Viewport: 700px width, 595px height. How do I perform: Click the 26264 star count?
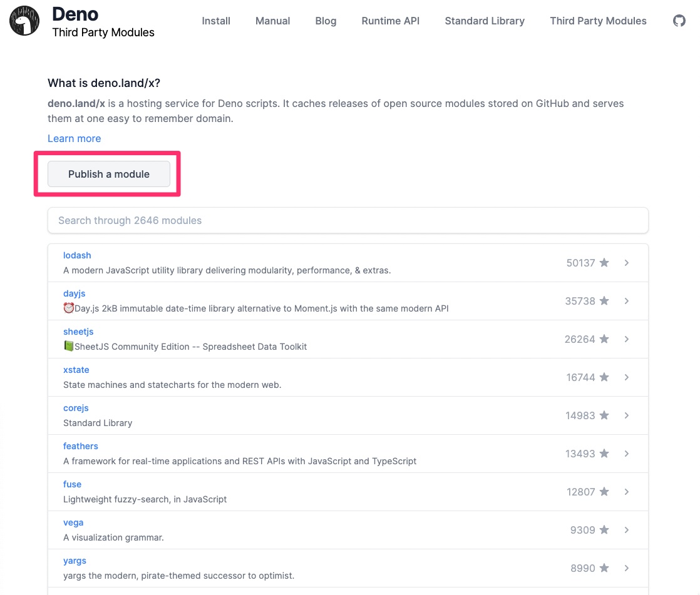580,339
